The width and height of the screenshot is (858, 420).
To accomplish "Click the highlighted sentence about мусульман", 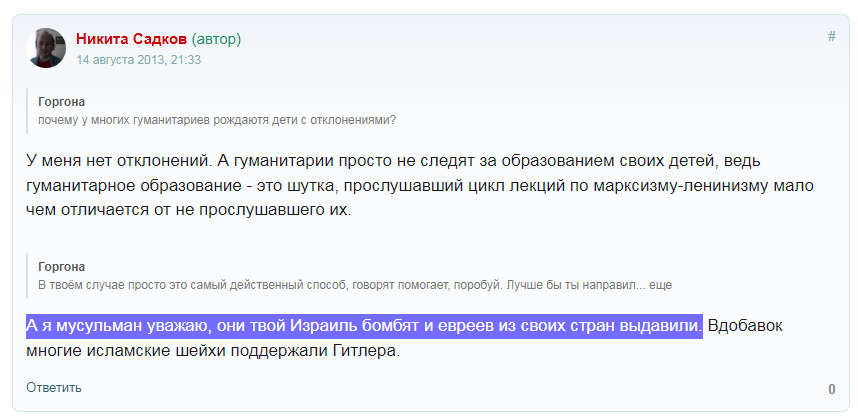I will click(x=364, y=327).
